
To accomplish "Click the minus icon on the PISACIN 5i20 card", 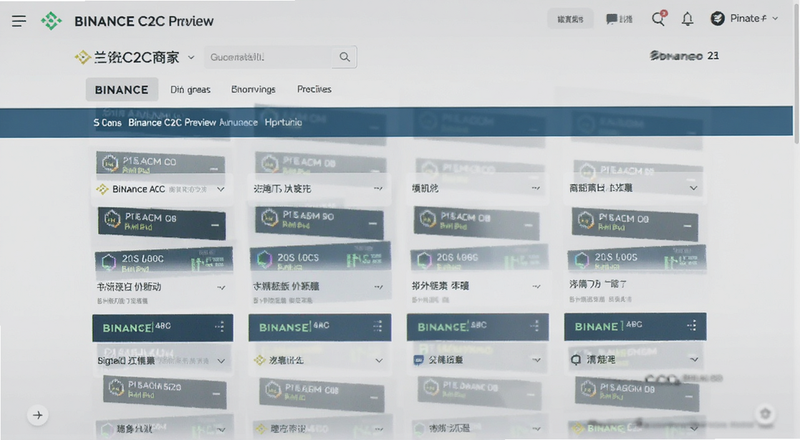I will coord(216,394).
